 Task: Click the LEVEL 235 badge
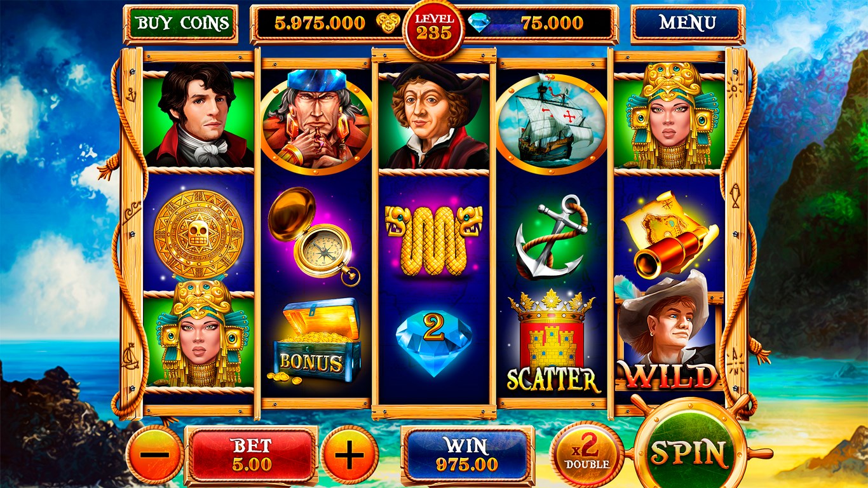[x=434, y=27]
